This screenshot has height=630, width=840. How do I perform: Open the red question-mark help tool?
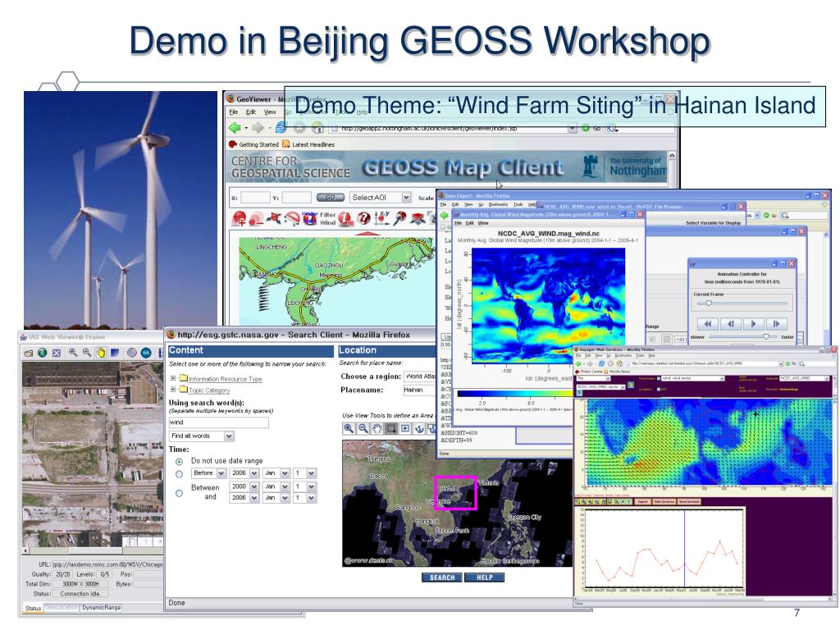(363, 218)
